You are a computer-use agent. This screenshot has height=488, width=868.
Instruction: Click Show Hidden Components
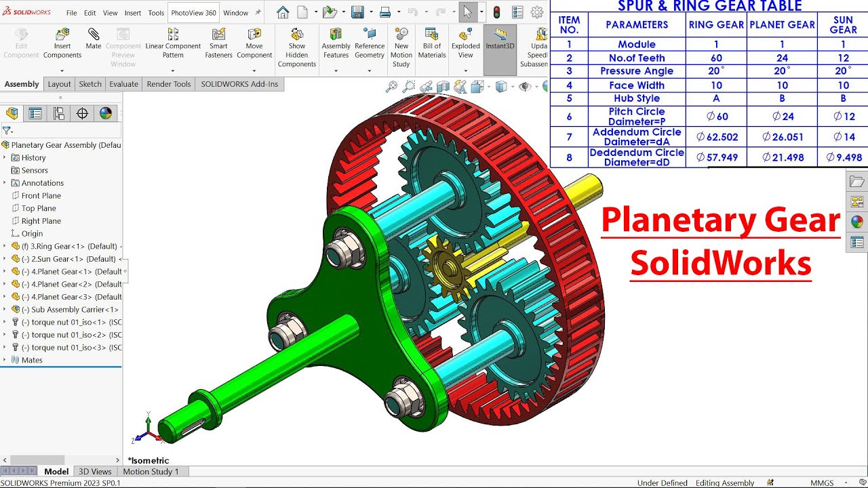pos(297,48)
